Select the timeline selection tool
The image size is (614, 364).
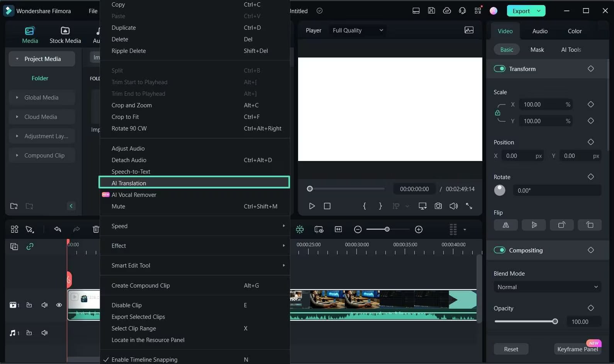pos(30,229)
